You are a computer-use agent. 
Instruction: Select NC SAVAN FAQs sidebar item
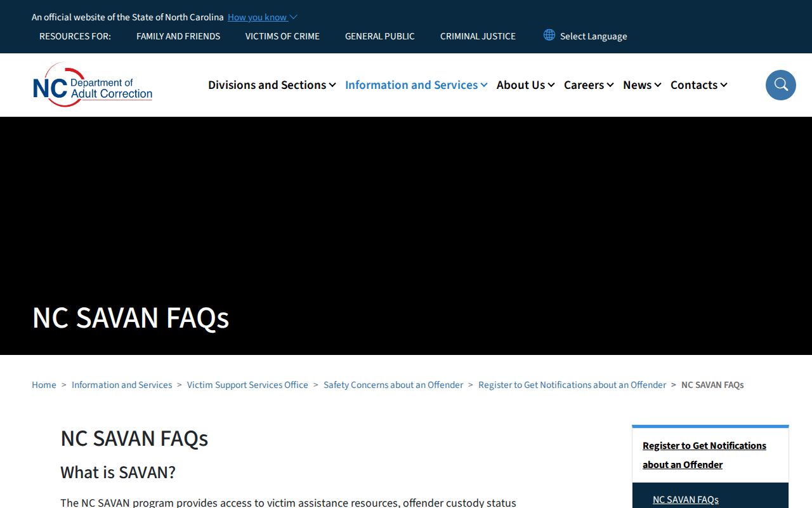coord(686,500)
